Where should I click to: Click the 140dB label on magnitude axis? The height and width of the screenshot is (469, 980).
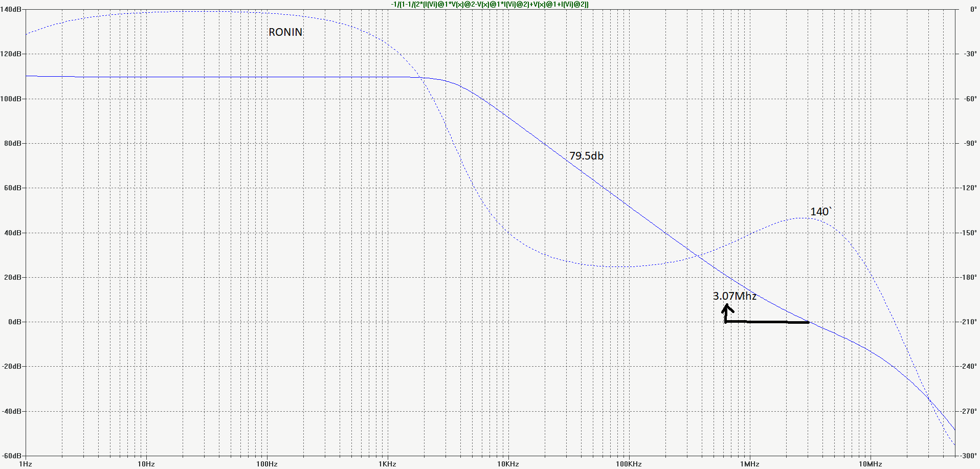tap(11, 9)
